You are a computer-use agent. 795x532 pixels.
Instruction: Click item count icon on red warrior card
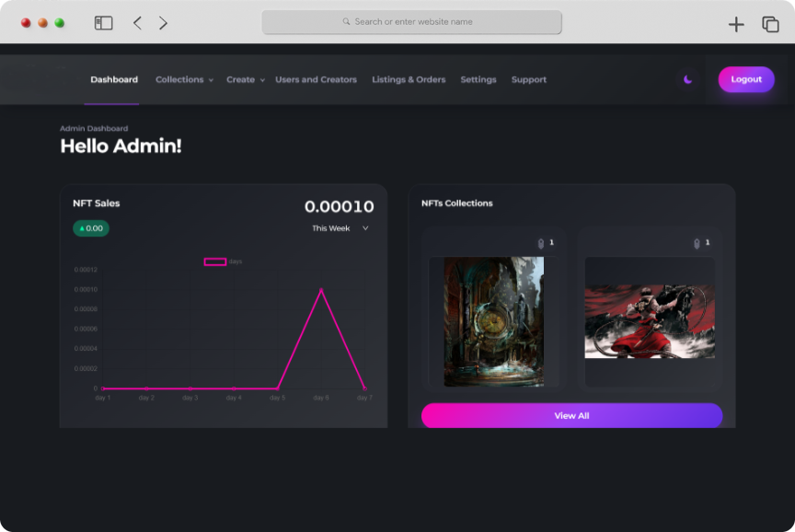click(697, 243)
